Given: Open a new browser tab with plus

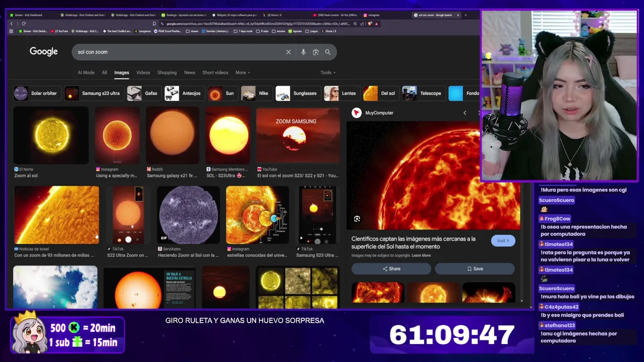Looking at the screenshot, I should pos(465,15).
